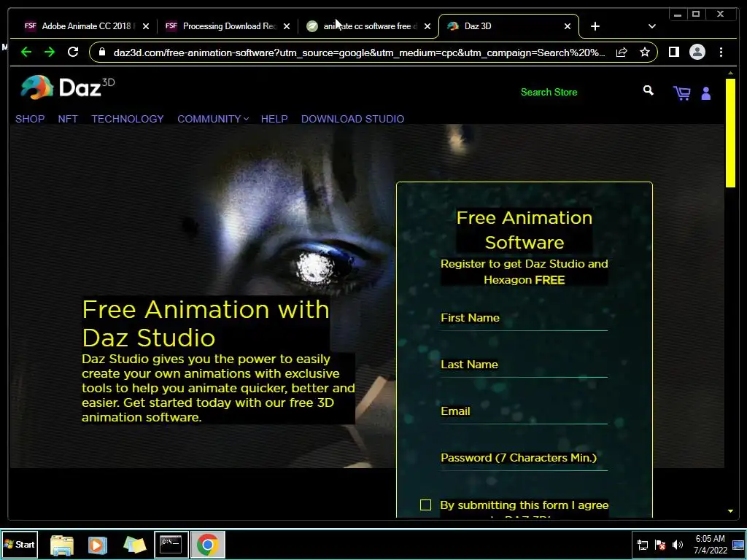The height and width of the screenshot is (560, 747).
Task: Click the Chrome taskbar icon
Action: click(208, 544)
